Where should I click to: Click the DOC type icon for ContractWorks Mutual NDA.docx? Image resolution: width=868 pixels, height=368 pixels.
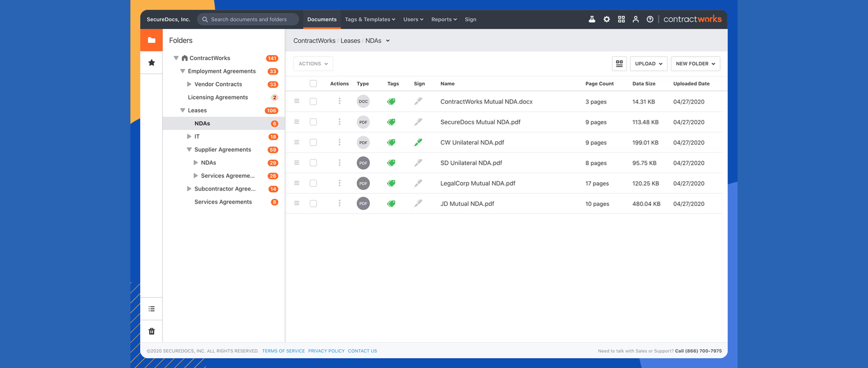point(363,101)
